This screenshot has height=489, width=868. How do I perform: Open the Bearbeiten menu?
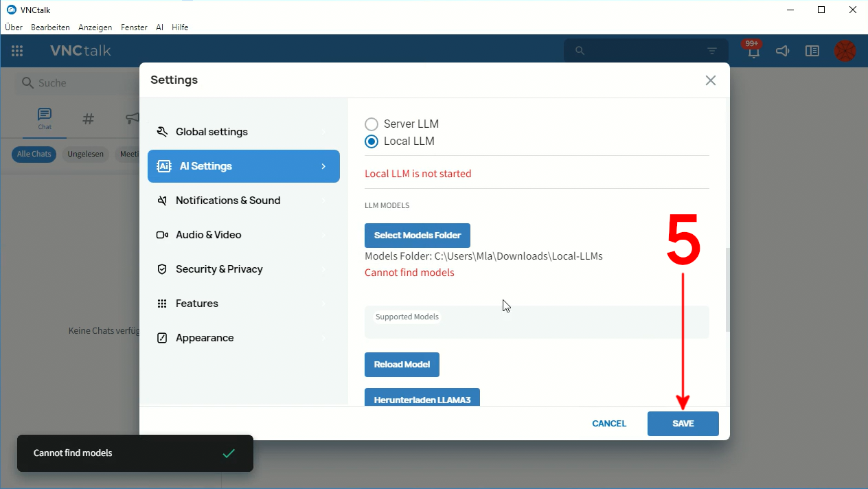coord(50,27)
